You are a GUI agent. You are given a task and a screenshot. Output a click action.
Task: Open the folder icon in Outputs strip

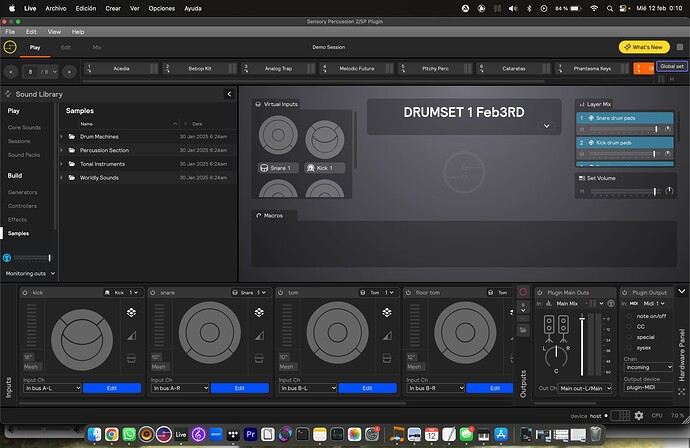[x=523, y=330]
